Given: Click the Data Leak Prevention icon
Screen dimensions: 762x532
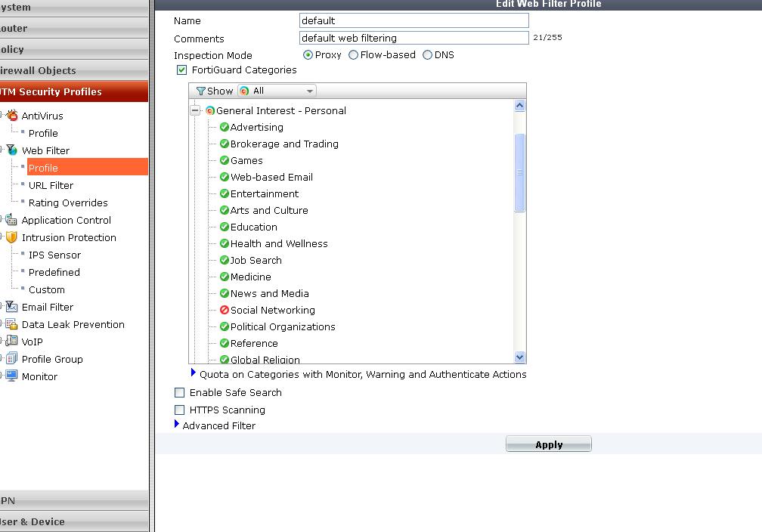Looking at the screenshot, I should (x=11, y=324).
